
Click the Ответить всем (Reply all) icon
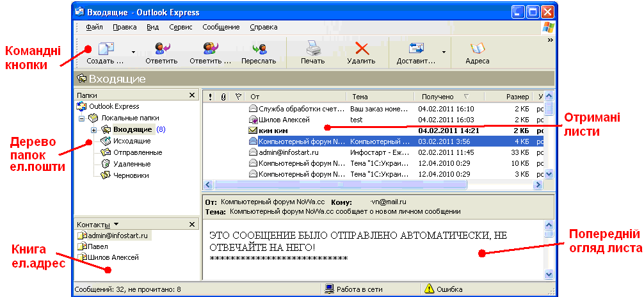tap(210, 49)
